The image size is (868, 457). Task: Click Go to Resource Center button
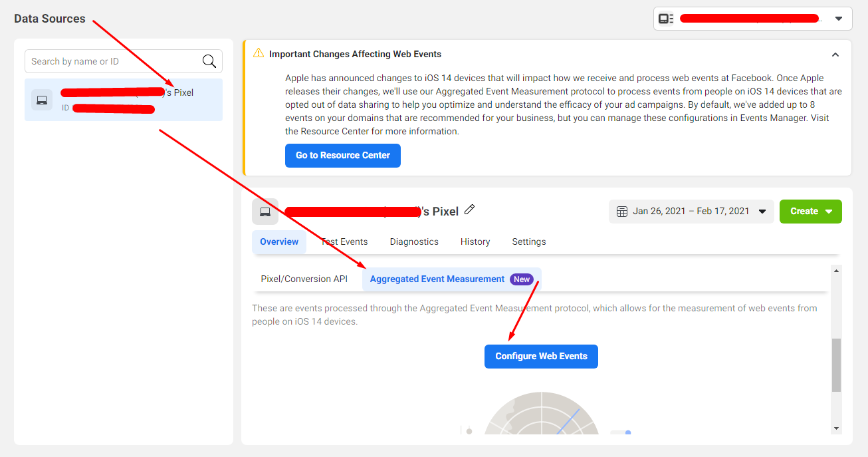point(343,155)
